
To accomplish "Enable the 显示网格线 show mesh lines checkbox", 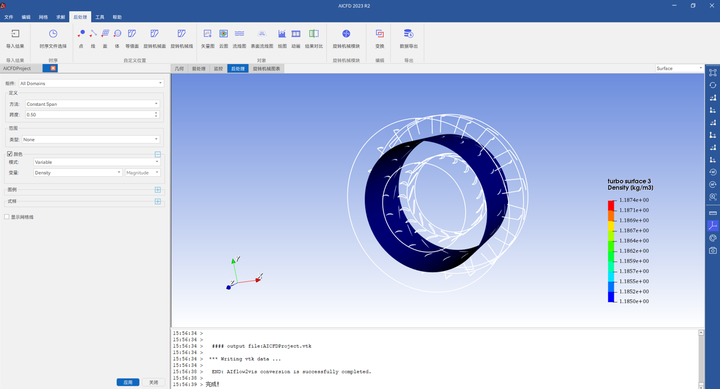I will [7, 217].
